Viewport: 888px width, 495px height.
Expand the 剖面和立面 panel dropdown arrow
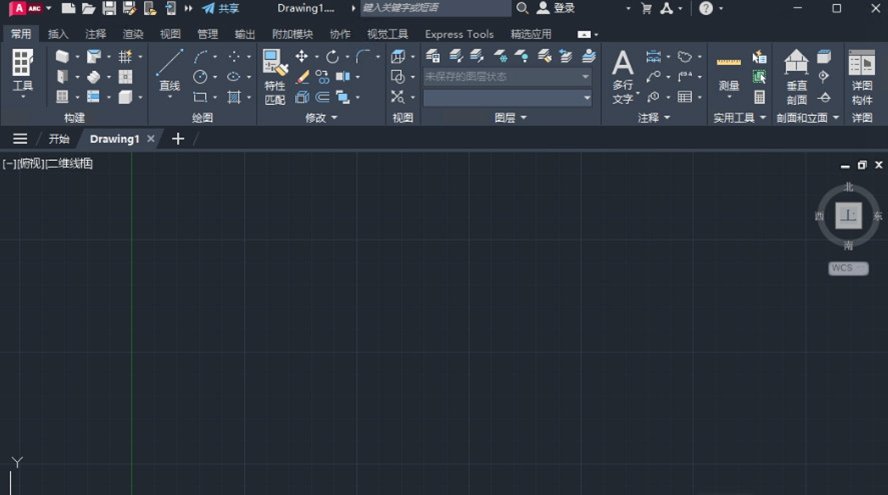tap(836, 118)
